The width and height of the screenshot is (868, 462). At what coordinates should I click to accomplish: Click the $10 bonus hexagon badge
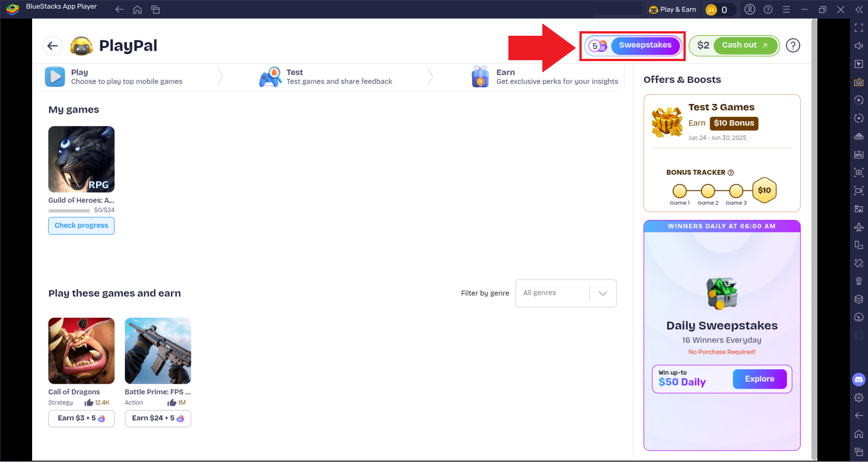(x=764, y=190)
